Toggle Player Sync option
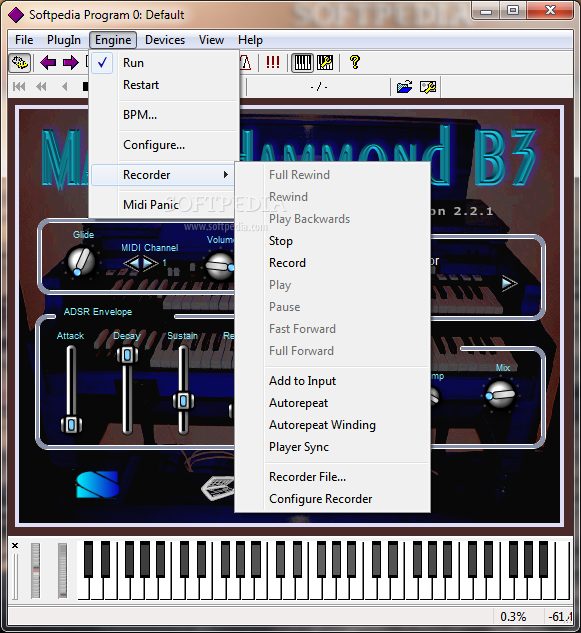581x633 pixels. tap(333, 447)
